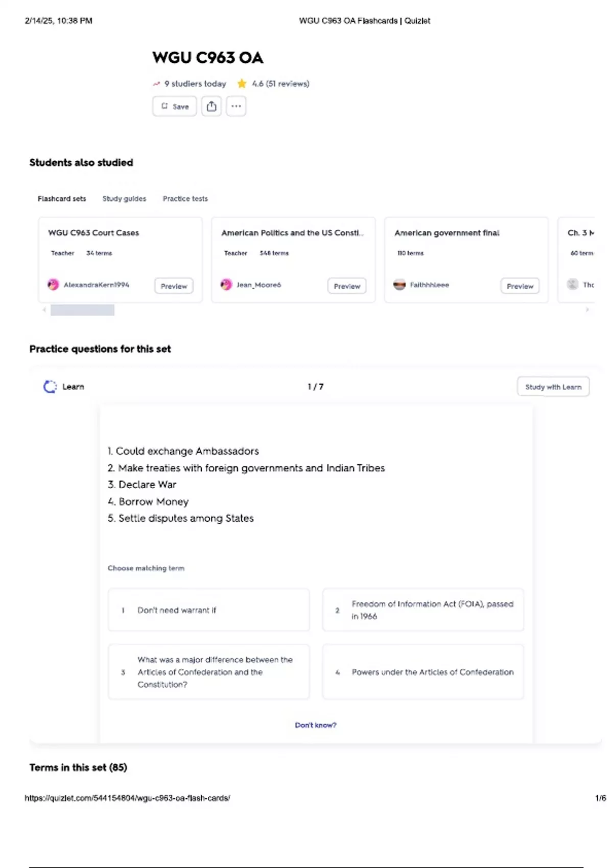Click the Save bookmark button

point(175,106)
